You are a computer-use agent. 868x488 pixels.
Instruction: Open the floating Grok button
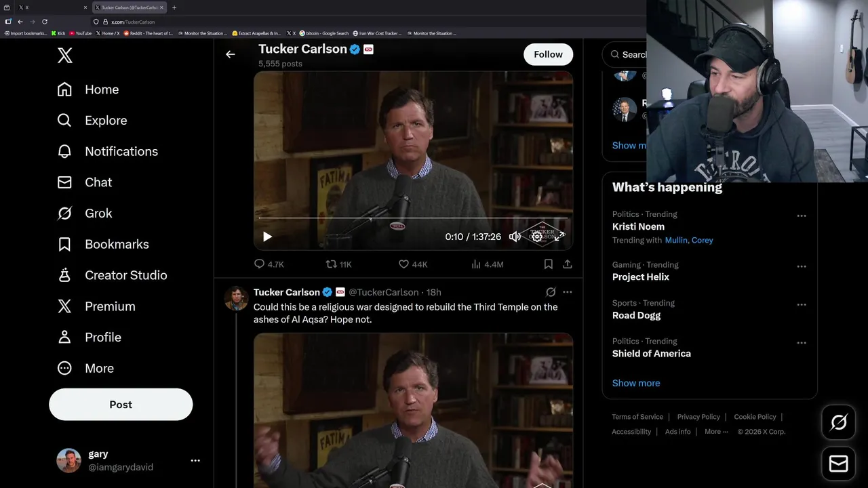(839, 422)
